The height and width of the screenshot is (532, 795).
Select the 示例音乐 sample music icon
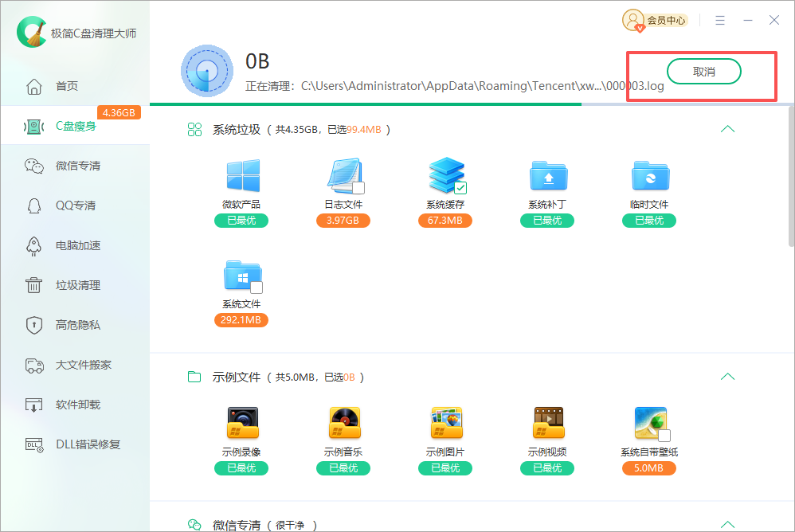point(343,422)
